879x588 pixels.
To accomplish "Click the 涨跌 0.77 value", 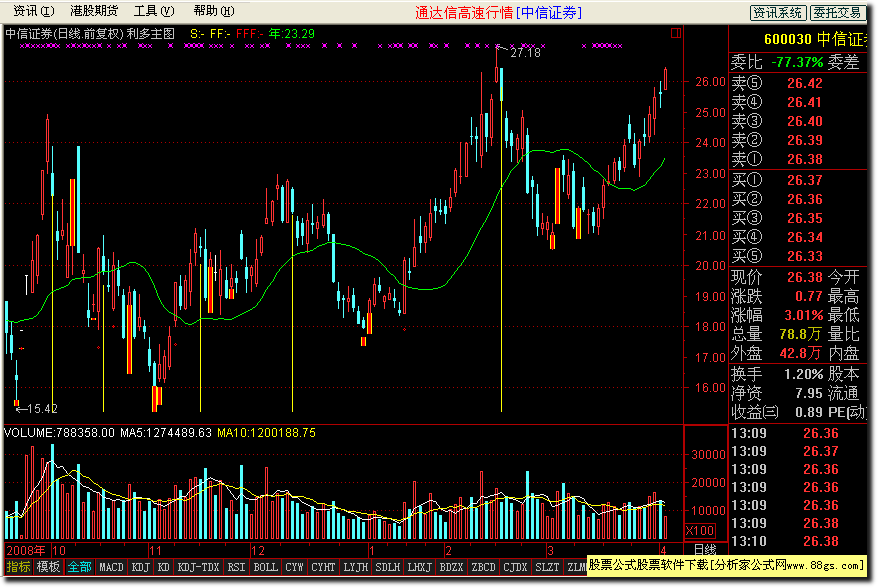I will (x=808, y=296).
